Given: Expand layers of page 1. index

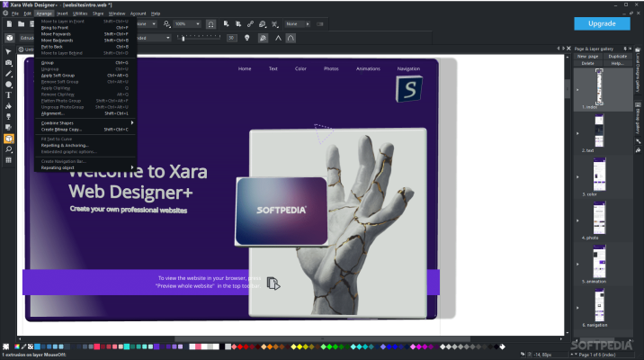Looking at the screenshot, I should [x=577, y=89].
